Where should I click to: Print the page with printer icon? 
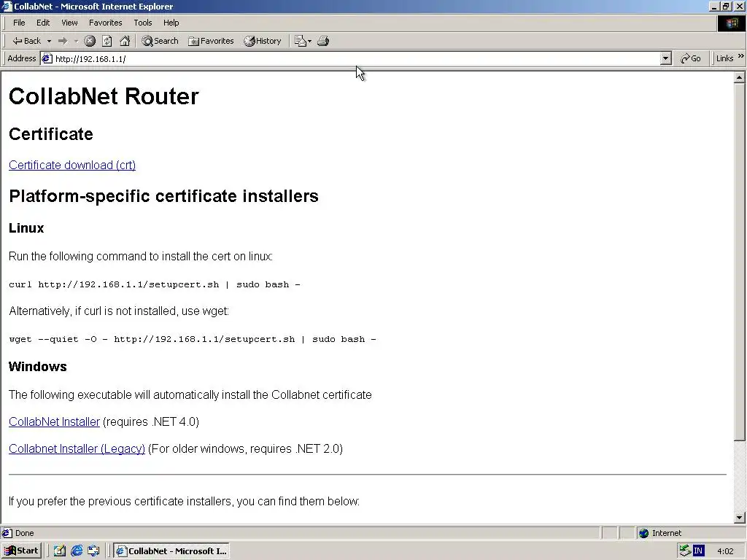pyautogui.click(x=323, y=41)
